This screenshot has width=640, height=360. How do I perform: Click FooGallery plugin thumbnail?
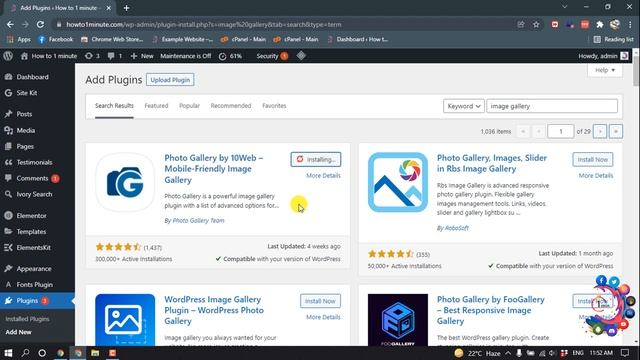coord(398,320)
